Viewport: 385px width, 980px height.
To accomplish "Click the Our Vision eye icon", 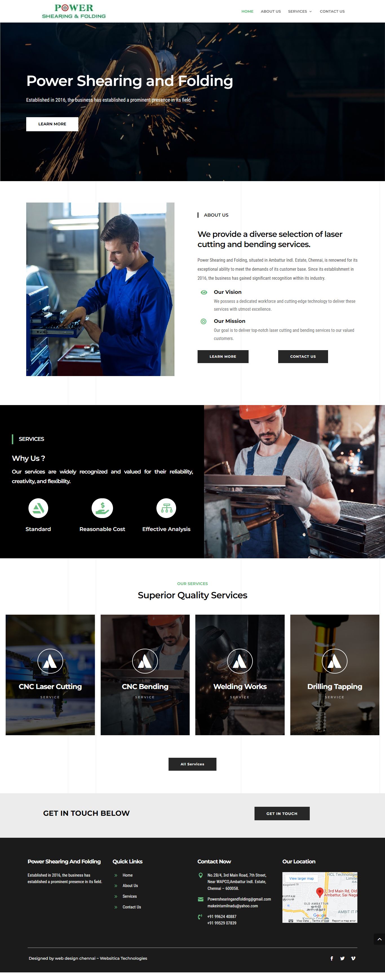I will point(204,292).
